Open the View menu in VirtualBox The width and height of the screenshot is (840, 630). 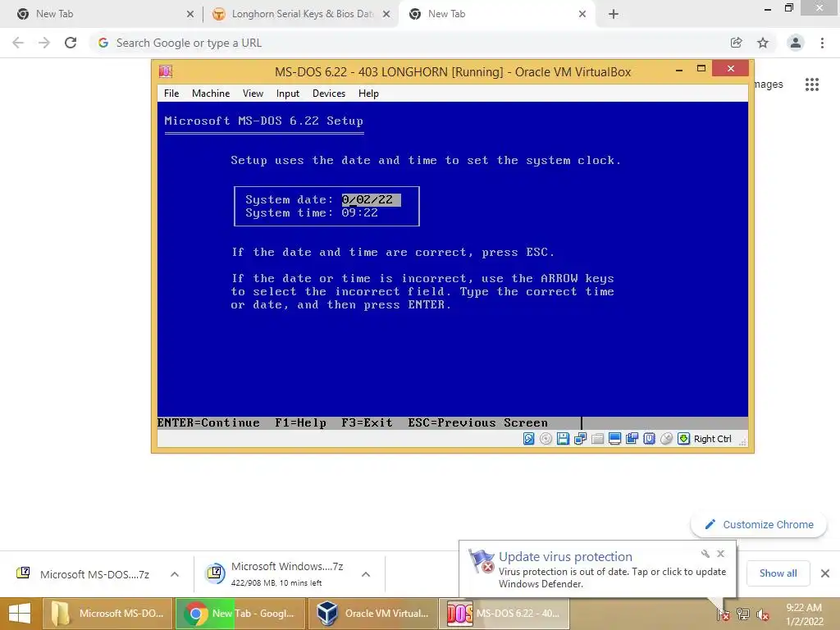coord(253,94)
